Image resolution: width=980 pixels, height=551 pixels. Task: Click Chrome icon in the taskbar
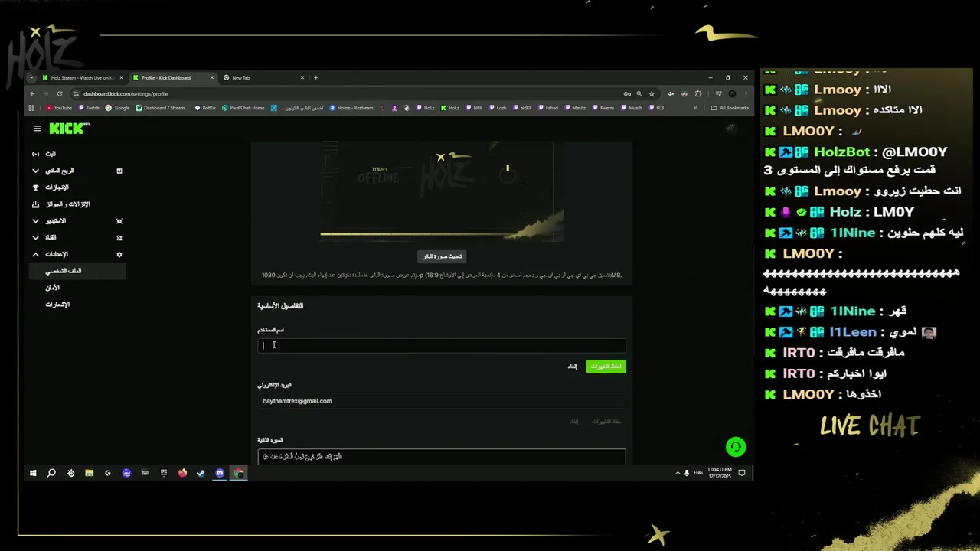point(239,473)
